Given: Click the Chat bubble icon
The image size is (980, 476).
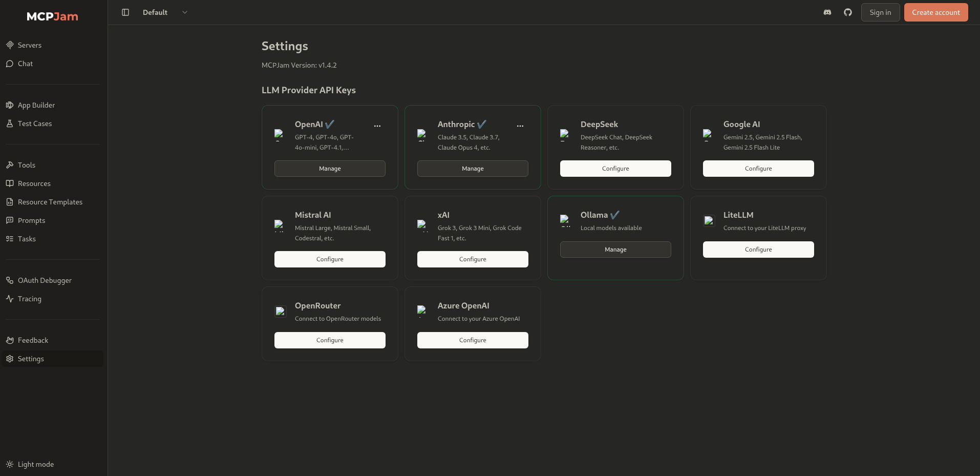Looking at the screenshot, I should [x=10, y=64].
